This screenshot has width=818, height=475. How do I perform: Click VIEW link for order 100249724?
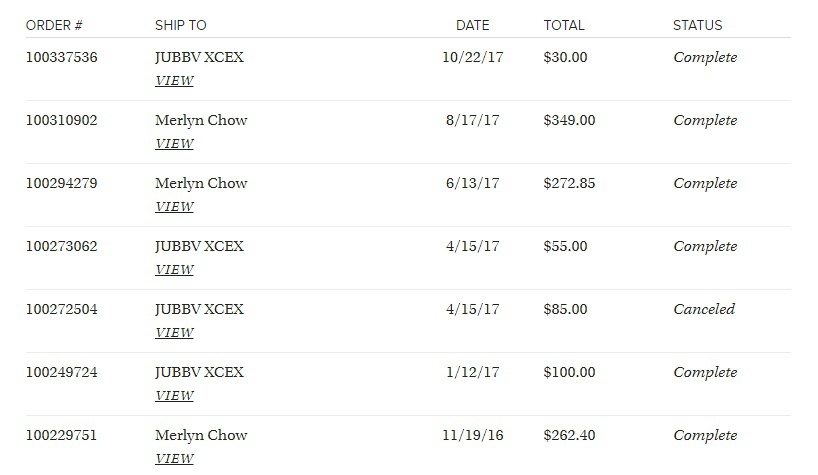174,396
